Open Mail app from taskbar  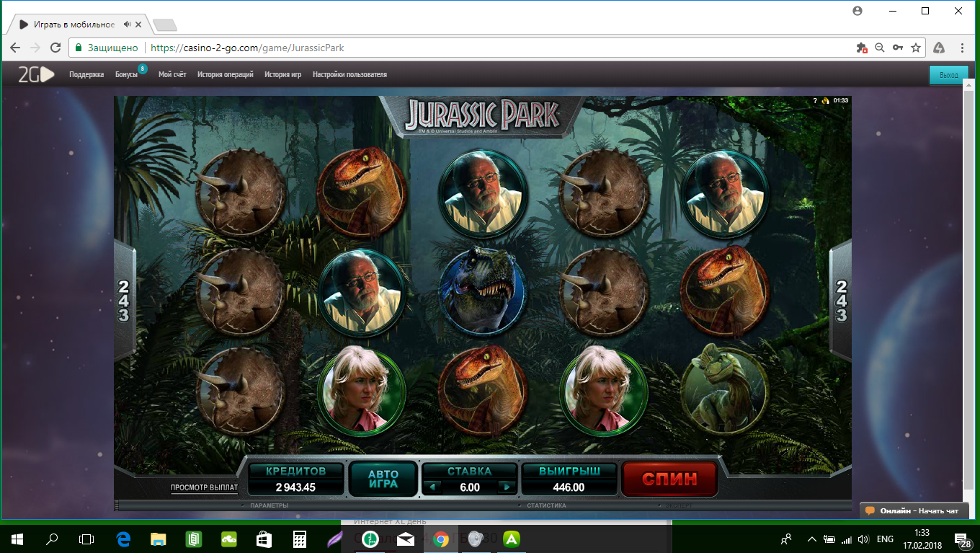(406, 539)
